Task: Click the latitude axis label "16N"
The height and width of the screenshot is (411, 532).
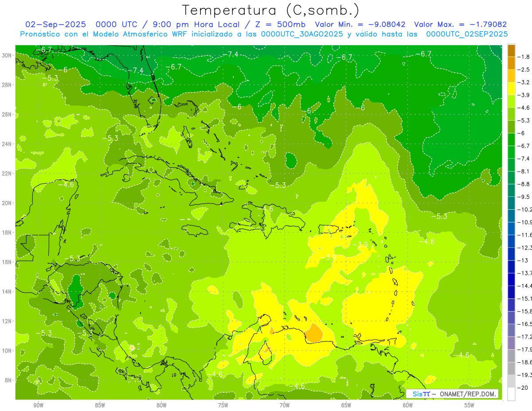Action: coord(7,262)
